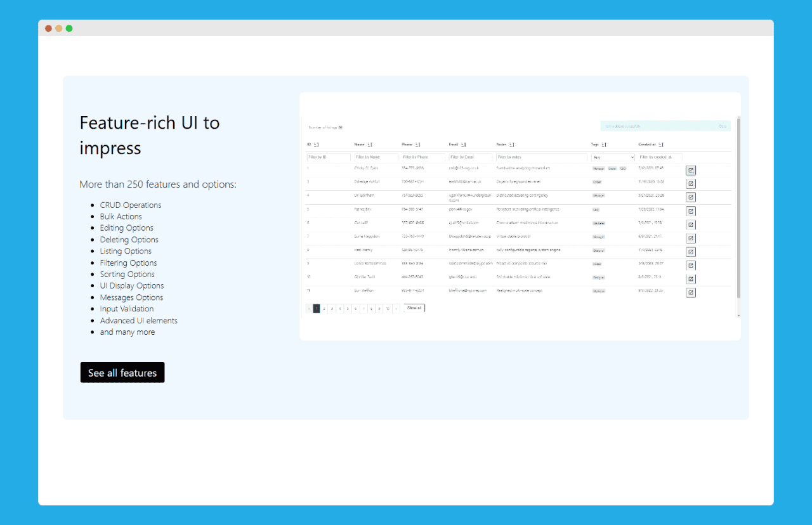
Task: Sort by Created at column icon
Action: coord(661,145)
